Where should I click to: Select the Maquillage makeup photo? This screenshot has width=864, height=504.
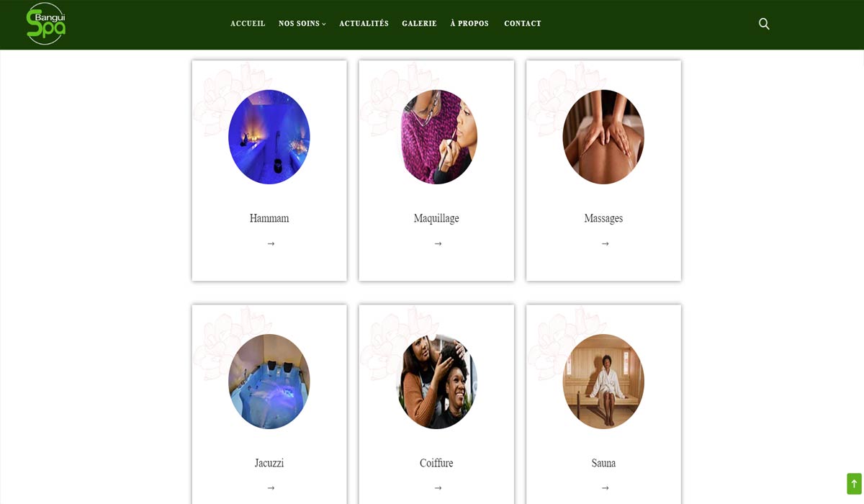[436, 137]
